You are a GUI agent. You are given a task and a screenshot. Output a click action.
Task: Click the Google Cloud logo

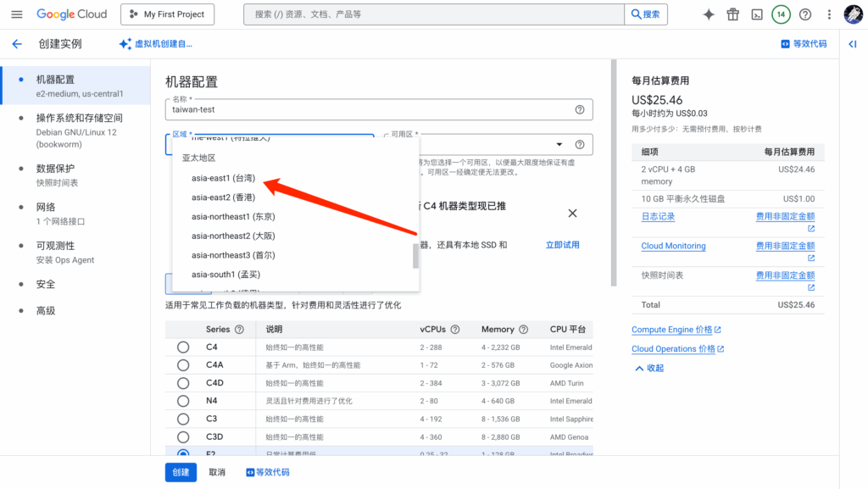[x=71, y=14]
